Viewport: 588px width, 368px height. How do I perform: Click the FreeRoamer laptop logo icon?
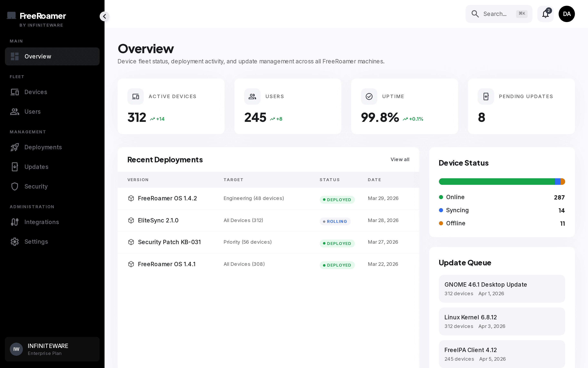[11, 15]
